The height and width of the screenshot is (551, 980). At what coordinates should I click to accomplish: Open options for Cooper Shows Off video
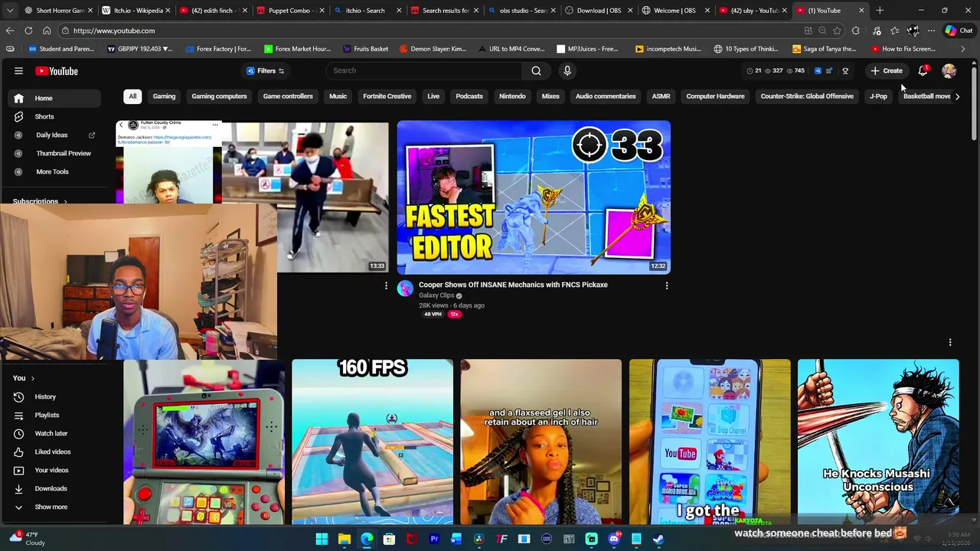(x=667, y=285)
